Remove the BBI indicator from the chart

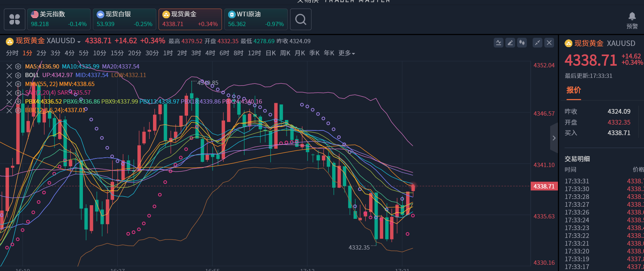click(9, 110)
